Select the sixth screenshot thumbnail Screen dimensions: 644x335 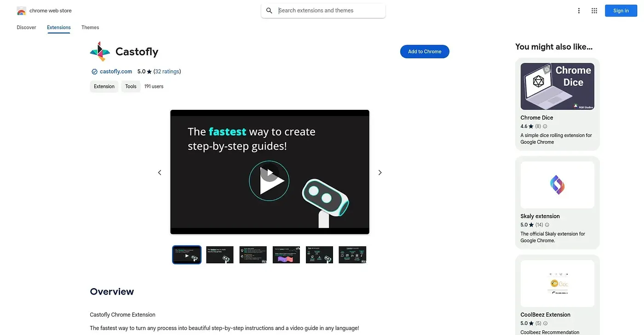pos(352,255)
